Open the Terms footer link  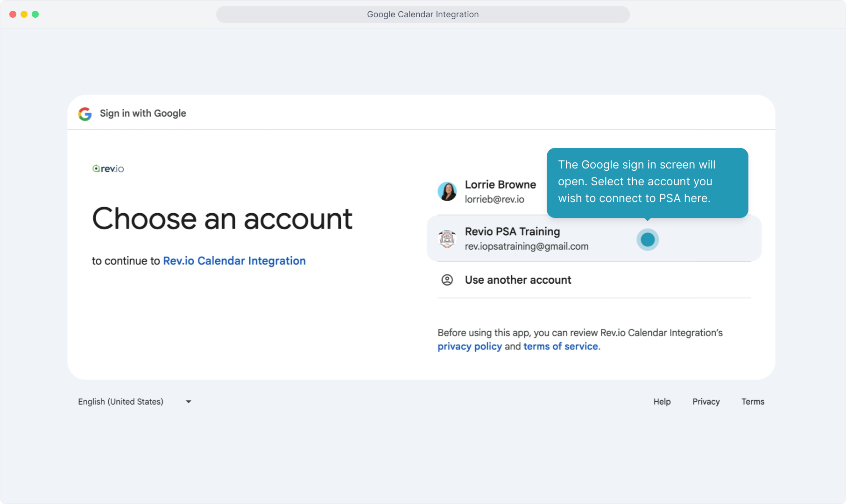point(753,402)
